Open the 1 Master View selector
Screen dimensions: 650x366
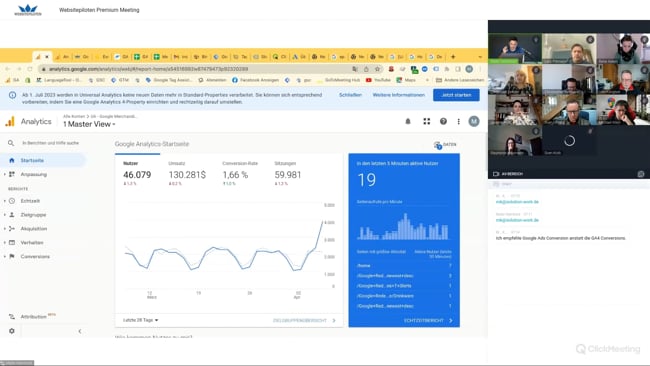(x=89, y=124)
